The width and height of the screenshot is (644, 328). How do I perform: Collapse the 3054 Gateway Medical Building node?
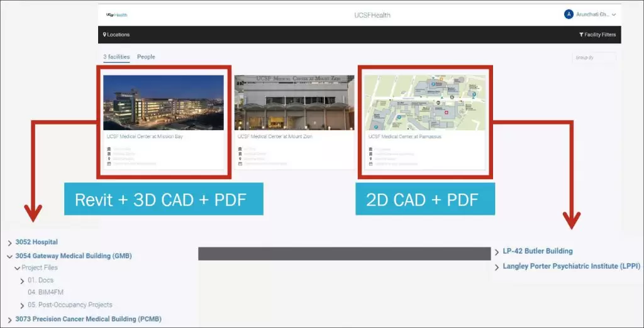pos(9,256)
